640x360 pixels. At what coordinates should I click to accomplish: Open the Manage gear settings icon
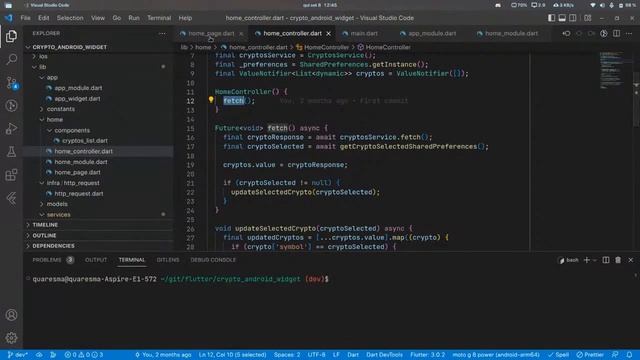pyautogui.click(x=11, y=338)
